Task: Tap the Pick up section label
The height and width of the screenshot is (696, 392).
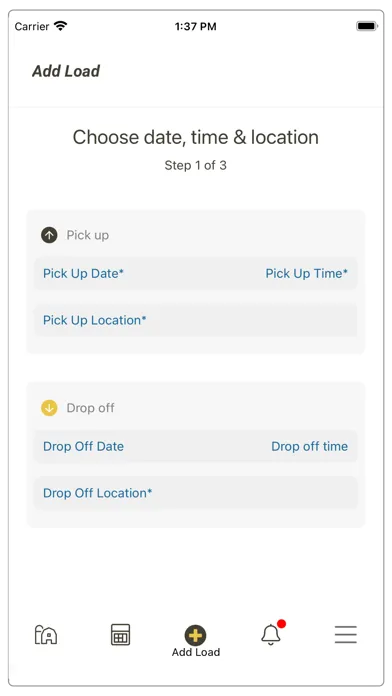Action: (87, 235)
